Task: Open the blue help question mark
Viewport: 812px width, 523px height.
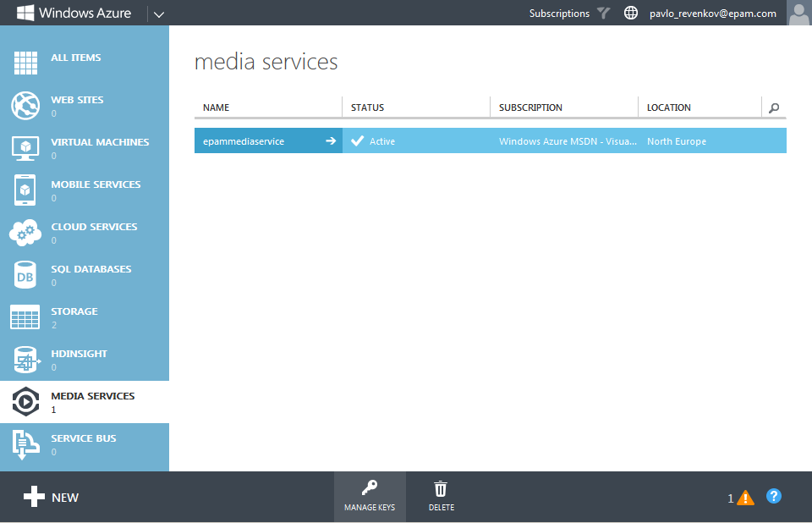Action: pyautogui.click(x=774, y=497)
